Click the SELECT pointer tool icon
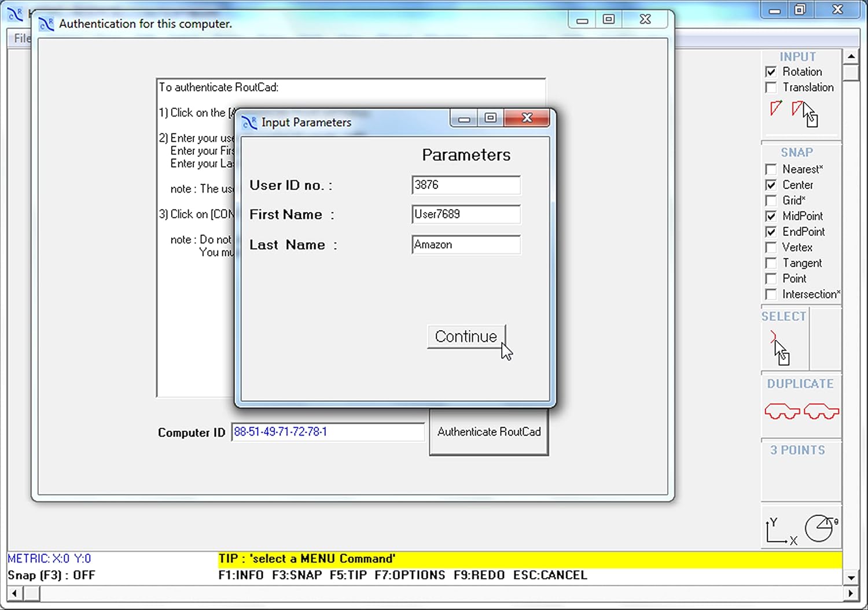868x610 pixels. point(779,348)
